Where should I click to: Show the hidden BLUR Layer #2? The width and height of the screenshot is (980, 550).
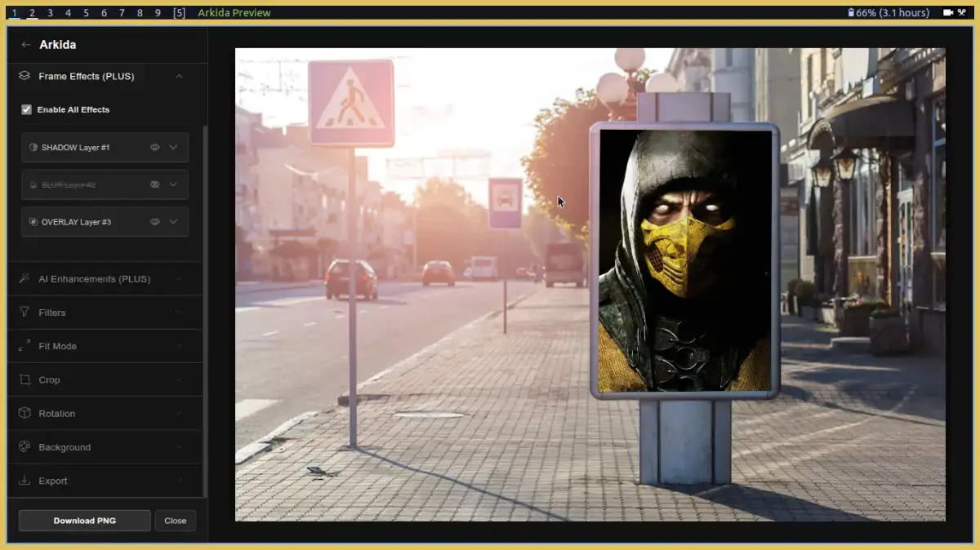154,185
